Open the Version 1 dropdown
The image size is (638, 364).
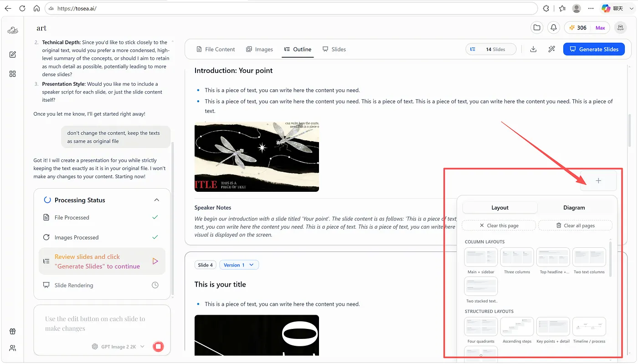pyautogui.click(x=239, y=265)
